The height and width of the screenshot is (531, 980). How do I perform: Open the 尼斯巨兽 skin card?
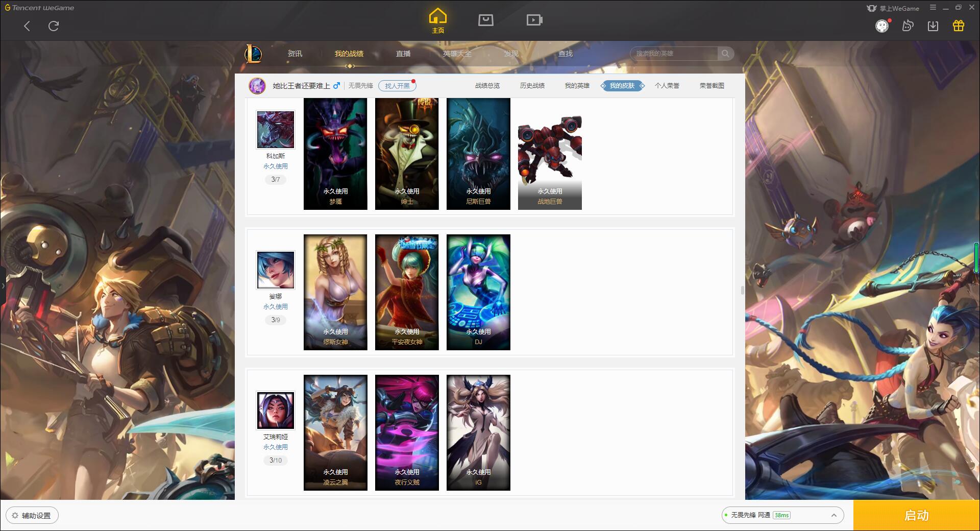coord(478,153)
